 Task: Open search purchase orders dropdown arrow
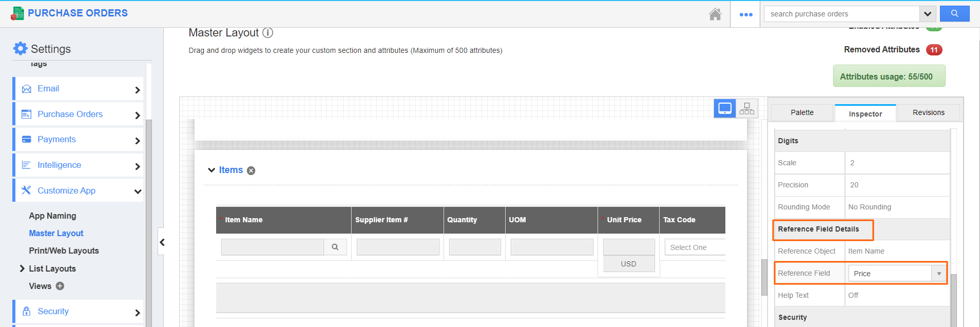pos(927,14)
